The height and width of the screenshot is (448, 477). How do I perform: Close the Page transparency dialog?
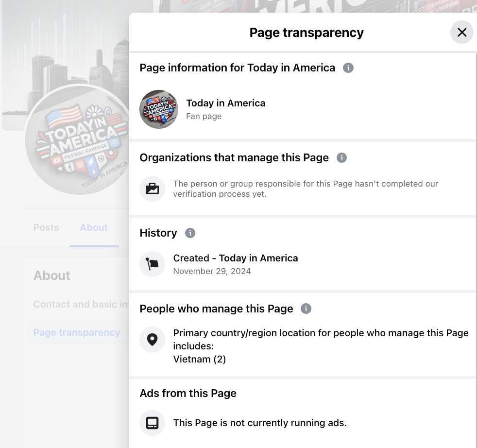click(x=462, y=32)
